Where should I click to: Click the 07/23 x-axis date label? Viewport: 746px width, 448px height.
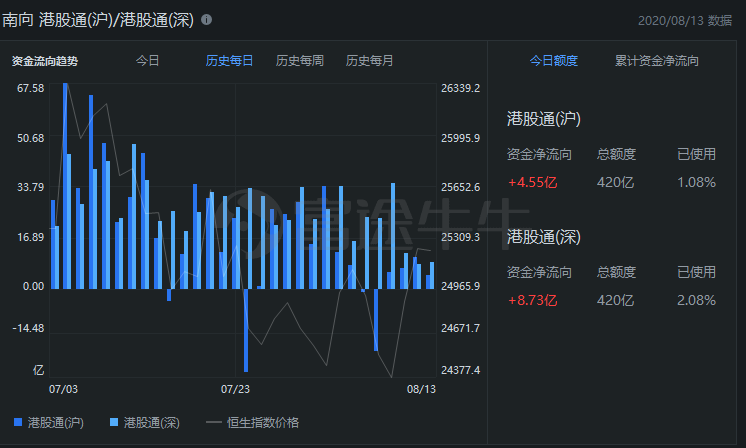coord(235,390)
